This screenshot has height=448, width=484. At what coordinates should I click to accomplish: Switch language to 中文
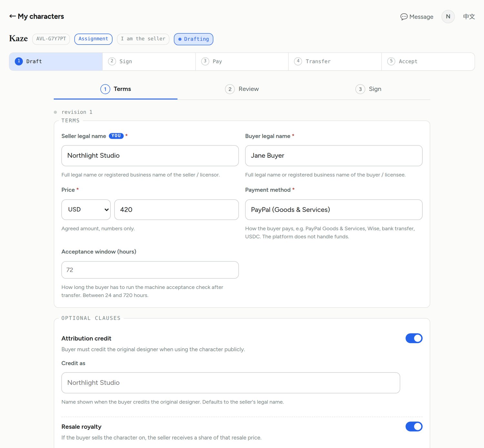(x=469, y=16)
